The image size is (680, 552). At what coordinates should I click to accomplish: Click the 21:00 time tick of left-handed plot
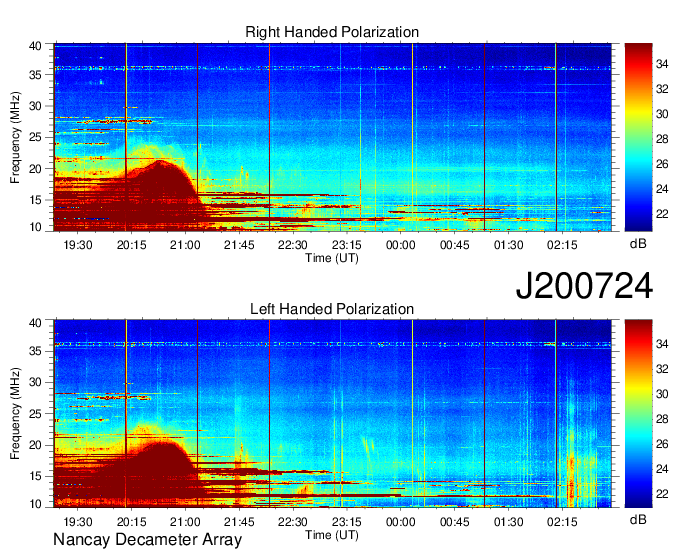coord(185,522)
